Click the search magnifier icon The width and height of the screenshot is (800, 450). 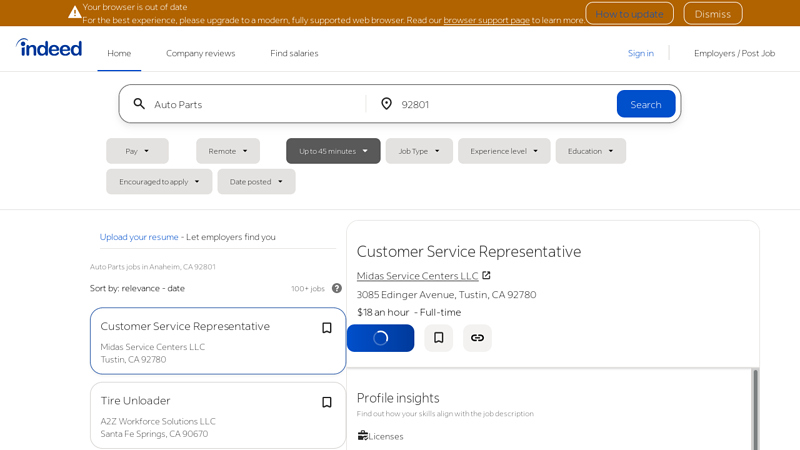click(x=139, y=104)
